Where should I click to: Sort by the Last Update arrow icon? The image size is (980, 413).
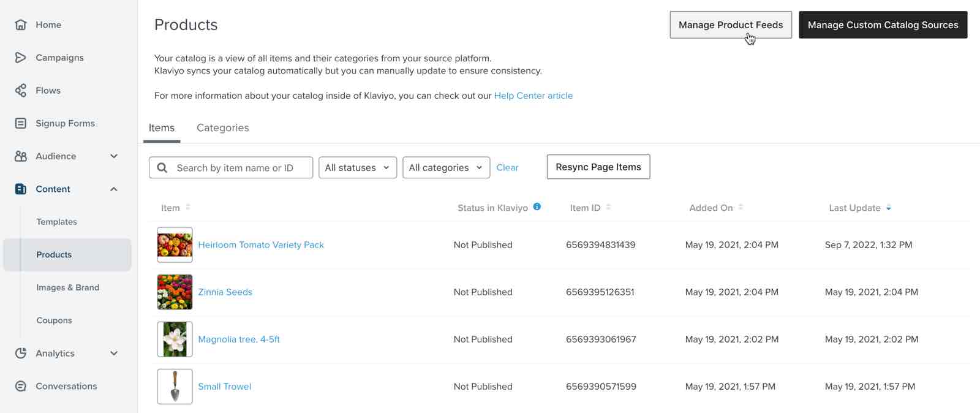tap(889, 208)
